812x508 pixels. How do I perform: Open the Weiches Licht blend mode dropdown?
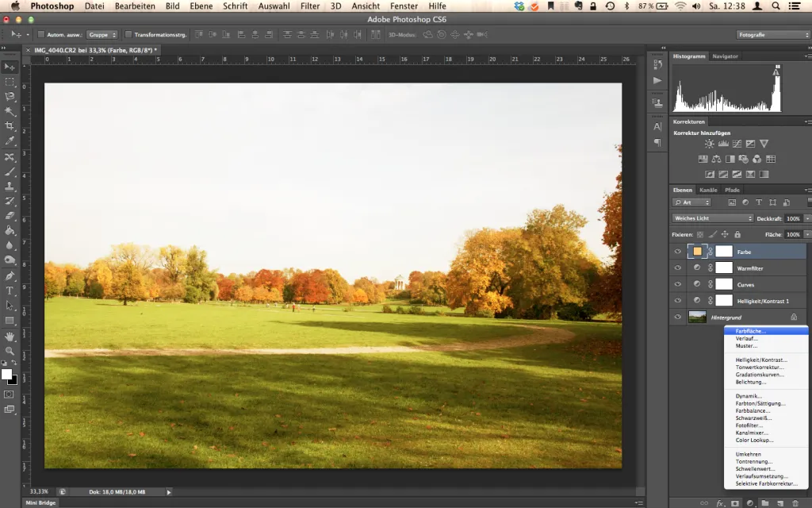click(713, 218)
